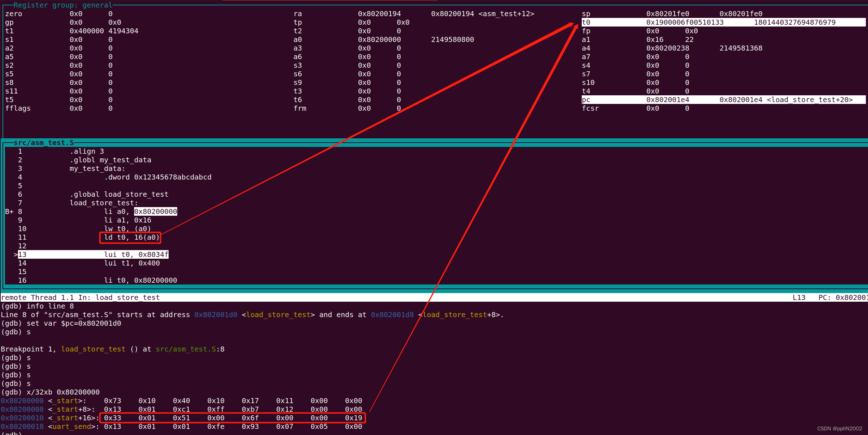Image resolution: width=868 pixels, height=435 pixels.
Task: Click memory address 0x80200008 <_start+8>
Action: pyautogui.click(x=48, y=409)
